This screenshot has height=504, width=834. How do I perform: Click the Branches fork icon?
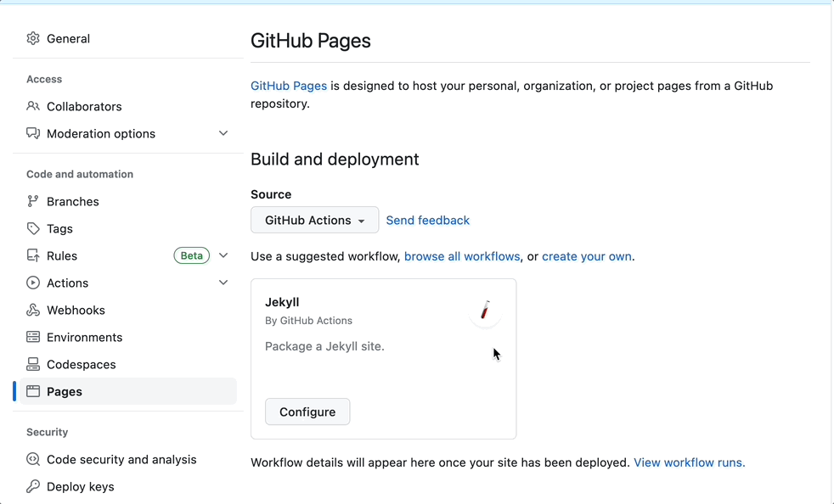click(x=32, y=201)
